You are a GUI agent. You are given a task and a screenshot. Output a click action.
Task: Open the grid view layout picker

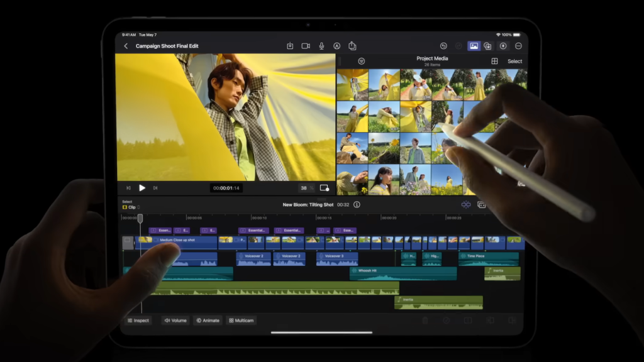click(494, 60)
